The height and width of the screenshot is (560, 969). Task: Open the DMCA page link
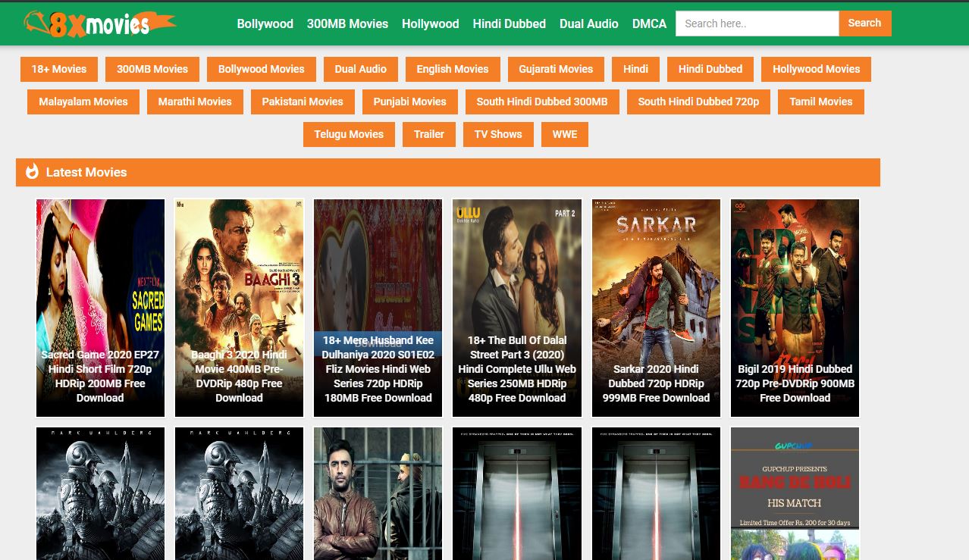[x=649, y=23]
